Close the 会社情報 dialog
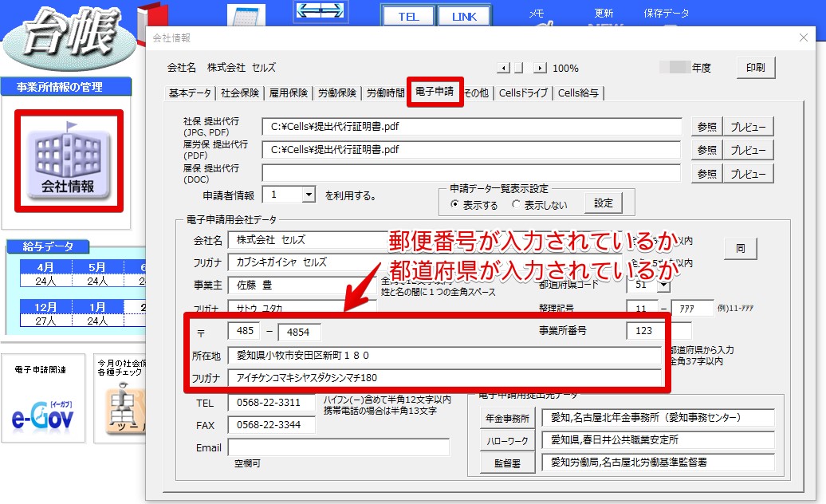The width and height of the screenshot is (826, 504). pos(804,37)
